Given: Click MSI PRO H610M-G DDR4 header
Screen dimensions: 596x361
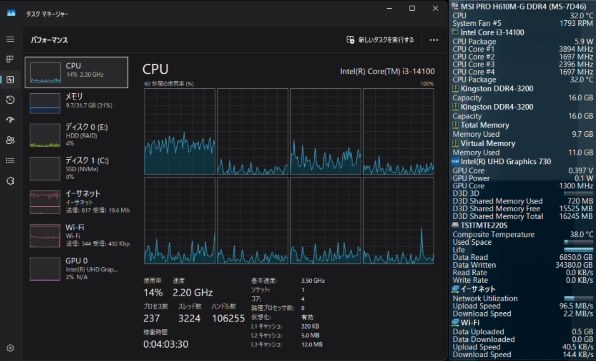Looking at the screenshot, I should pyautogui.click(x=523, y=6).
